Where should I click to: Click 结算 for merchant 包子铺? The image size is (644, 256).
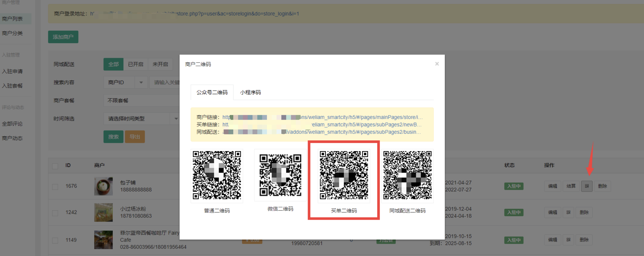571,186
